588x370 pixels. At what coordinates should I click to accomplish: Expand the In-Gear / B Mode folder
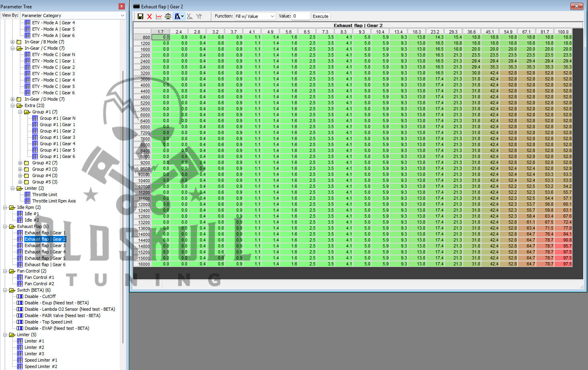point(13,42)
